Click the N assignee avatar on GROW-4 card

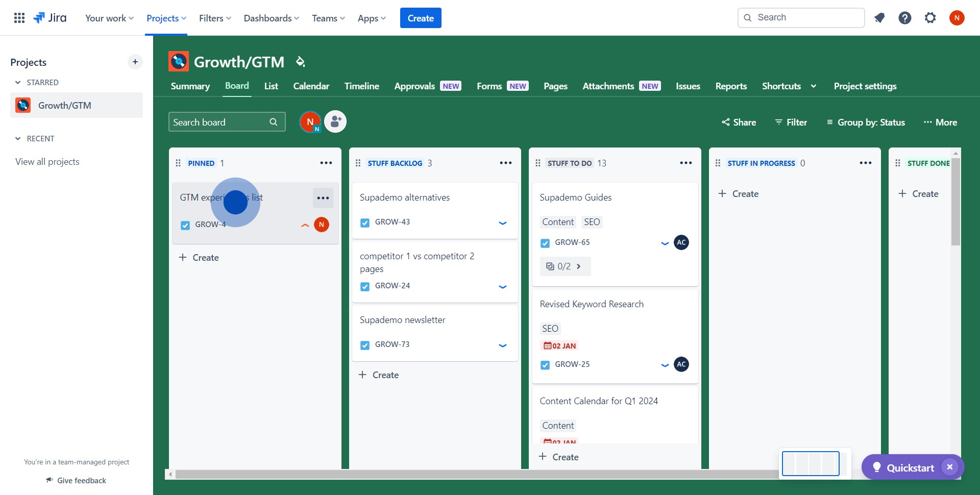click(x=322, y=225)
